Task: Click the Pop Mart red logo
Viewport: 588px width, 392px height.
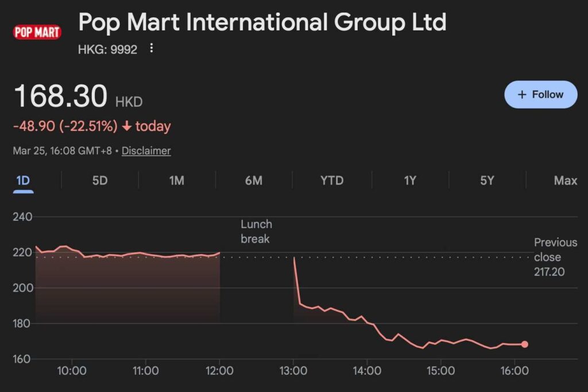Action: click(x=37, y=32)
